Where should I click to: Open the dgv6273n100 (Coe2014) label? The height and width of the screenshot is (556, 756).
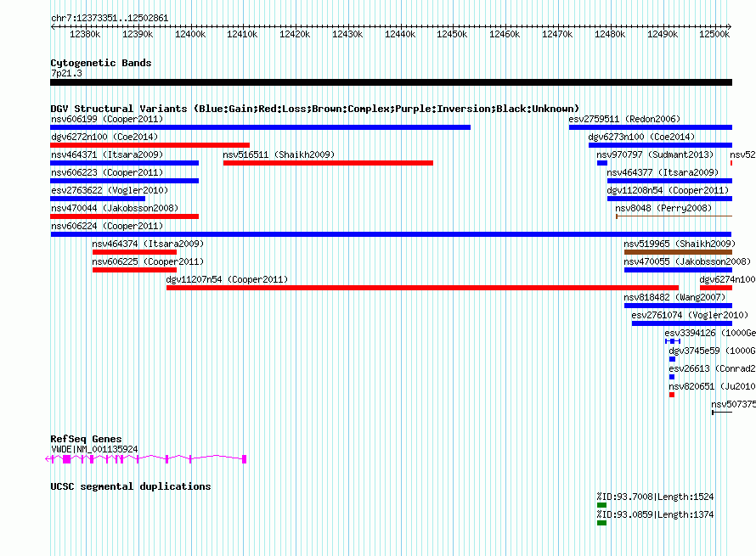click(x=641, y=137)
